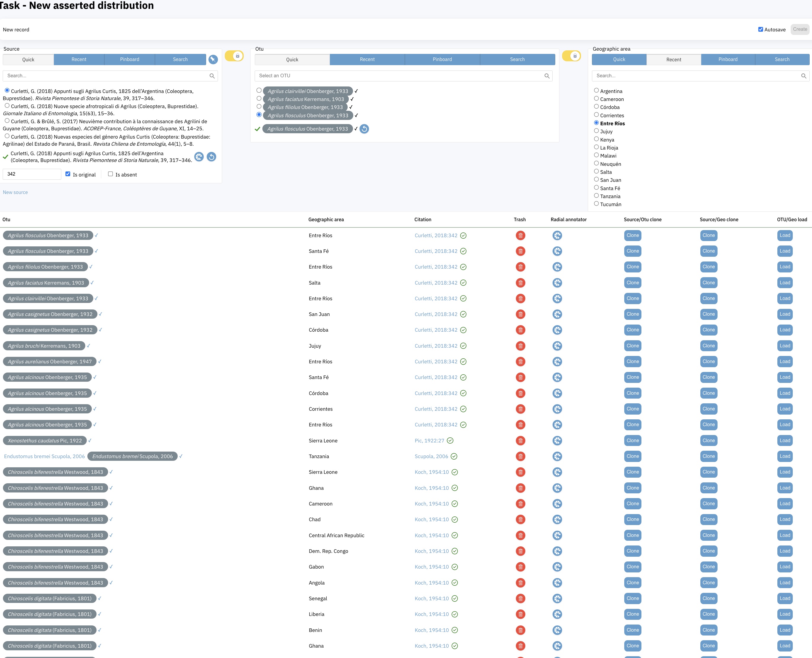
Task: Click the Load button on the Sierra Leone Chiroscelis row
Action: tap(785, 472)
